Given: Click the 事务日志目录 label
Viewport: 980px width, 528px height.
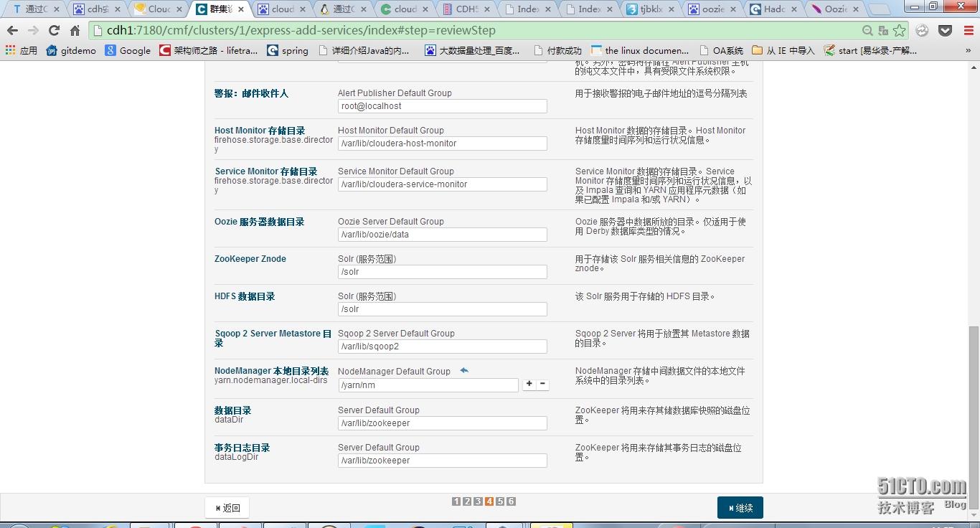Looking at the screenshot, I should 242,448.
